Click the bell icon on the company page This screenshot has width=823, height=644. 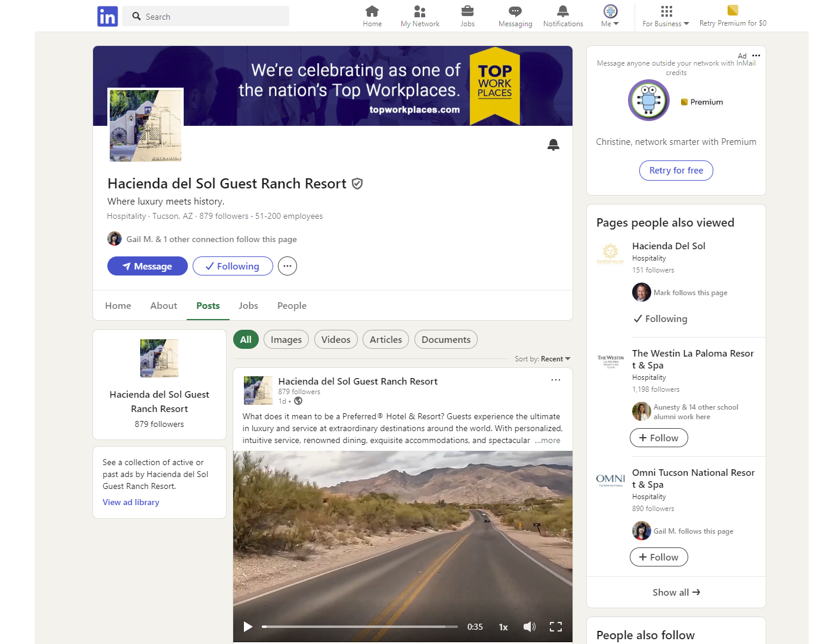pyautogui.click(x=553, y=145)
